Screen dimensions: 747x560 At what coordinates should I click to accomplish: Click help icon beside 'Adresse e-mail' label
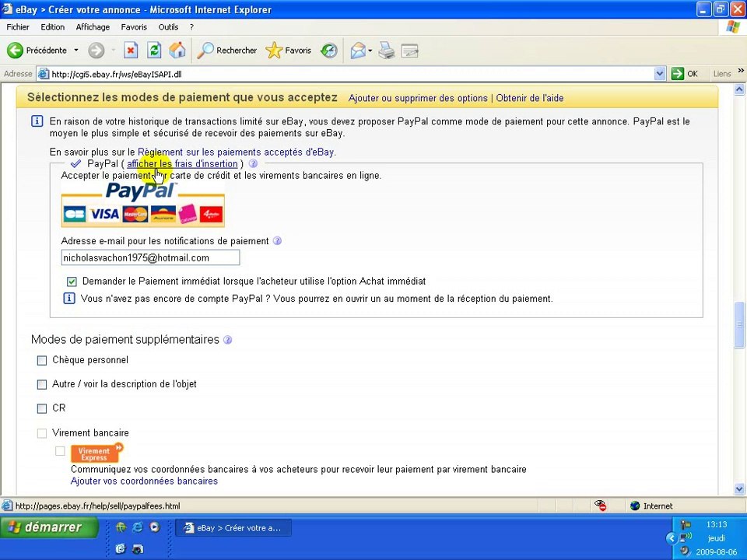[x=277, y=241]
